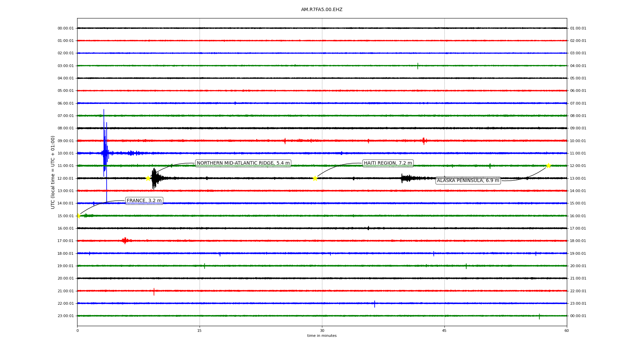The image size is (644, 362).
Task: Click left-axis time label 21:00:01
Action: click(x=66, y=291)
